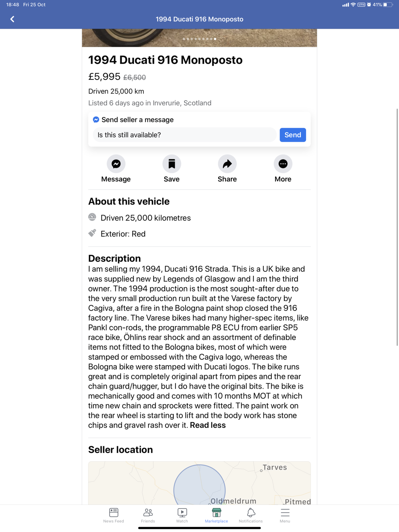This screenshot has width=399, height=532.
Task: Tap the Oldmeldrum label on map
Action: [x=233, y=501]
